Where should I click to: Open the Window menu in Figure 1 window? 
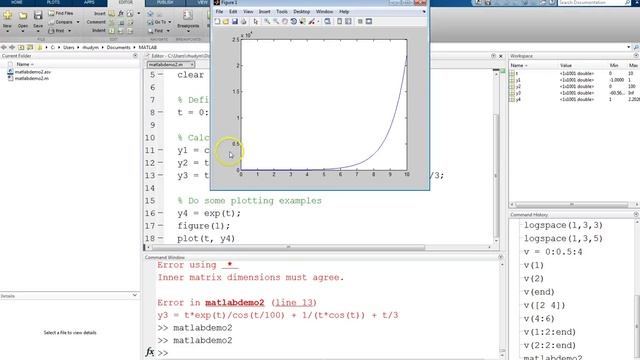324,12
